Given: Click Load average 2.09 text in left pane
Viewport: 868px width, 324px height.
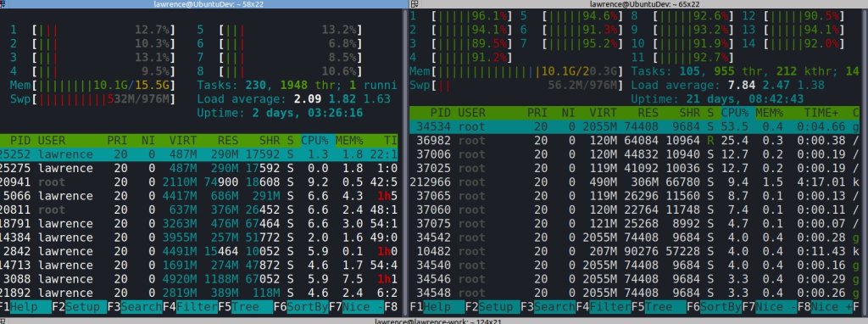Looking at the screenshot, I should point(294,99).
